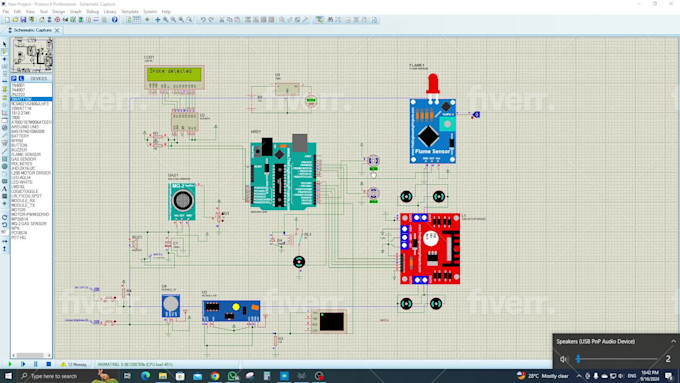Open the Template menu
Viewport: 680px width, 383px height.
coord(130,12)
